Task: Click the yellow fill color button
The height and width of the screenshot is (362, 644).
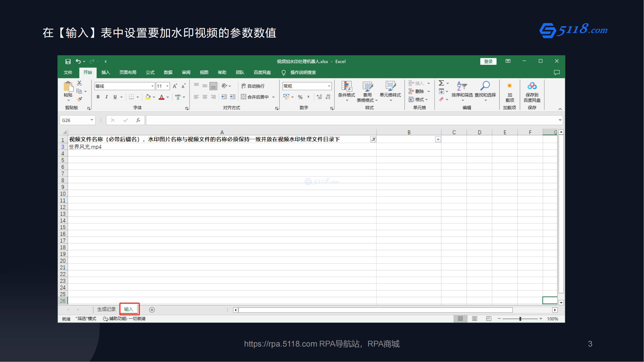Action: pyautogui.click(x=148, y=97)
